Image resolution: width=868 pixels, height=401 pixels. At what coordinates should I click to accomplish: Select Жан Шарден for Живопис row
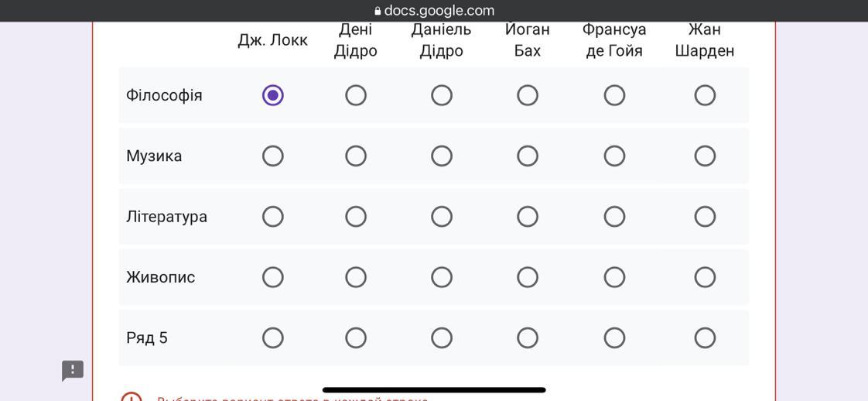[x=705, y=277]
